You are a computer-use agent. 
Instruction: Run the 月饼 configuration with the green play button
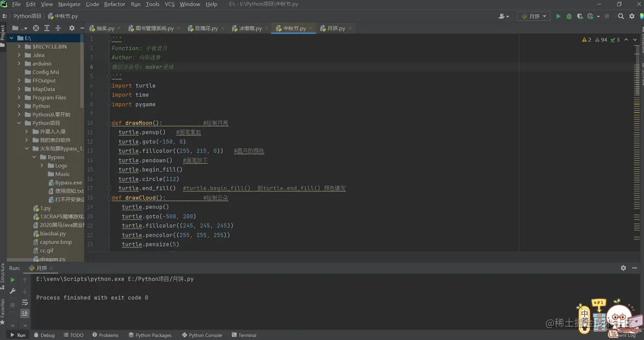tap(558, 16)
